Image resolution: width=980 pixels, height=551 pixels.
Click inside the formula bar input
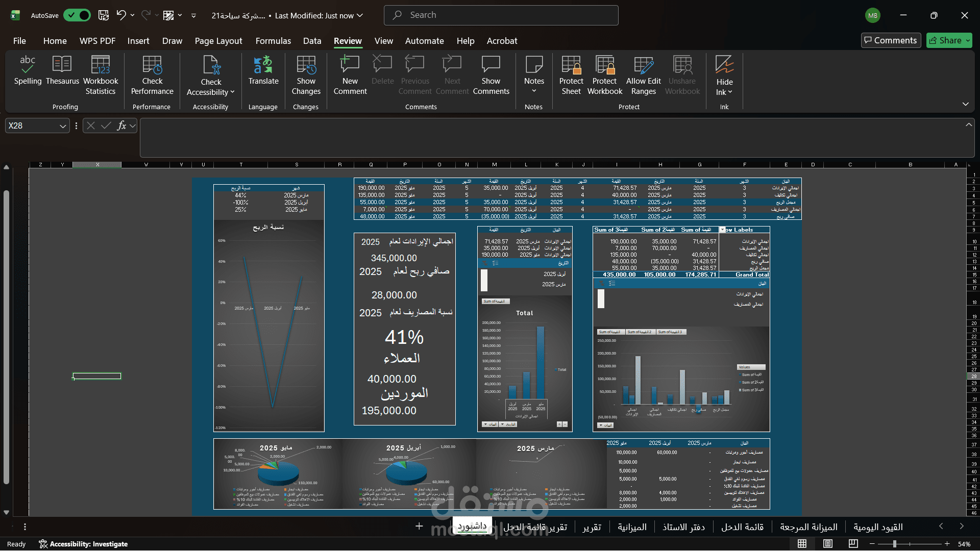tap(556, 138)
